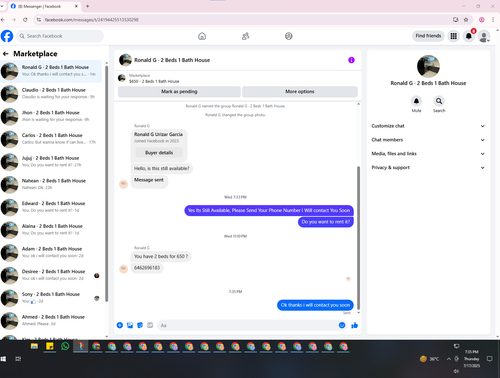The width and height of the screenshot is (500, 378).
Task: Open the Alaina 2 Beds 1 Bath House chat
Action: pyautogui.click(x=52, y=229)
